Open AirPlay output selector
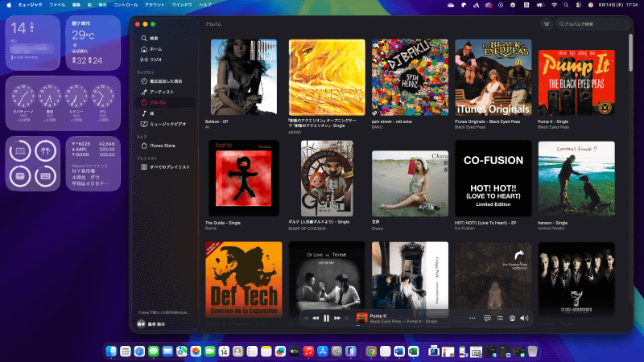Screen dimensions: 644x362 [x=512, y=318]
